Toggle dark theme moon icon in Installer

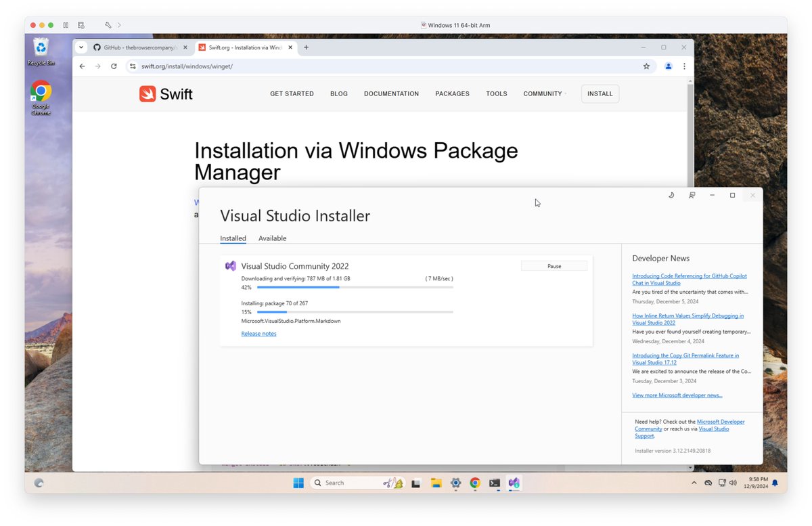[671, 195]
